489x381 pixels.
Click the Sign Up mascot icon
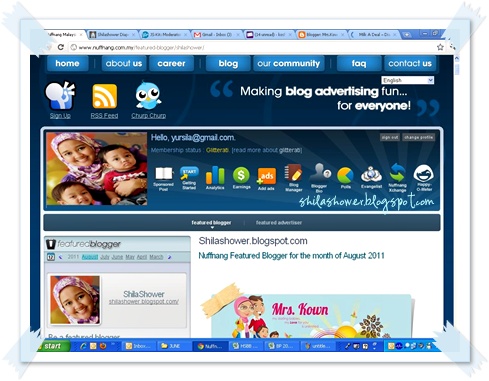point(60,95)
